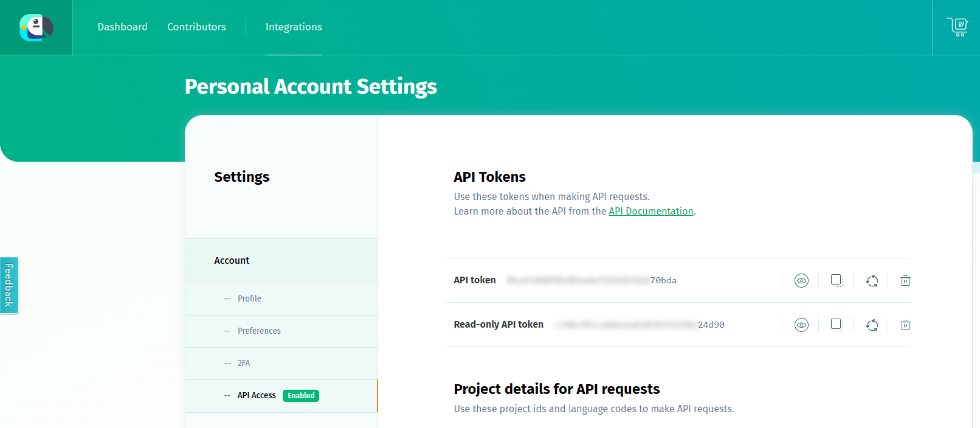Click the 'Settings' sidebar heading

[241, 177]
